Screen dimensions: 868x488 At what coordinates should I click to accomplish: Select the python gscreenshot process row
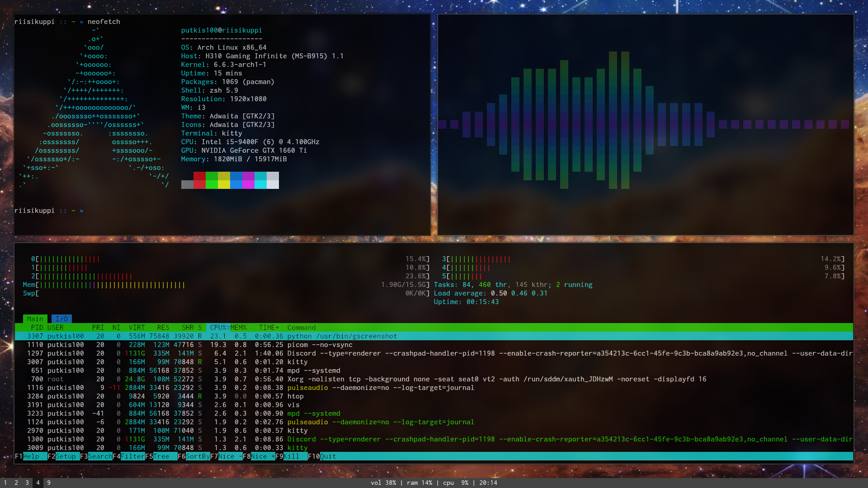pyautogui.click(x=434, y=336)
